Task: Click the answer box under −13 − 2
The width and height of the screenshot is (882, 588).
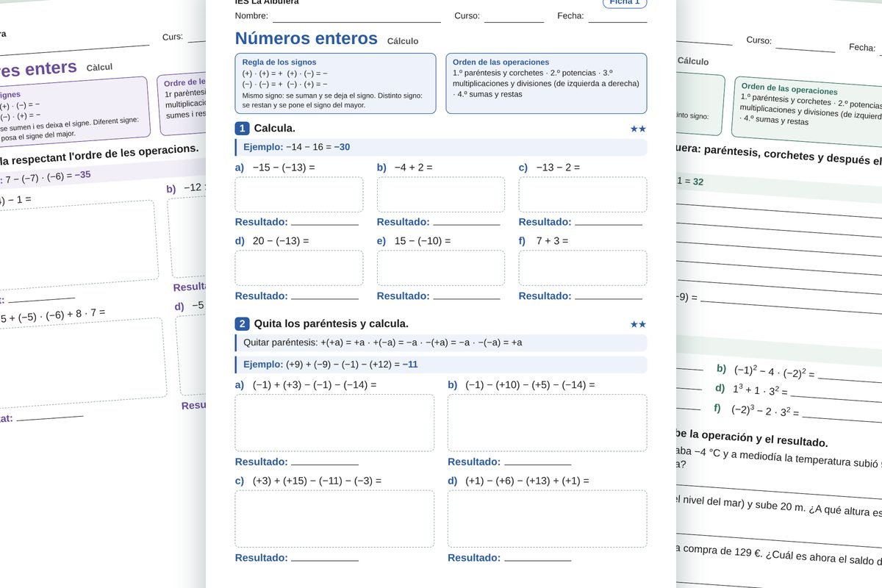Action: tap(583, 195)
